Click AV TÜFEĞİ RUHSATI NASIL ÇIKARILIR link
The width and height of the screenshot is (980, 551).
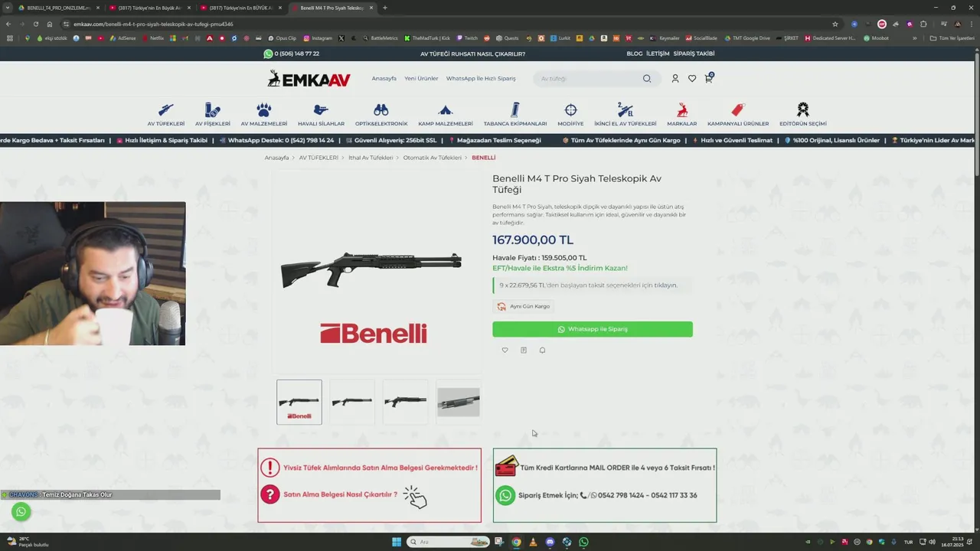472,54
